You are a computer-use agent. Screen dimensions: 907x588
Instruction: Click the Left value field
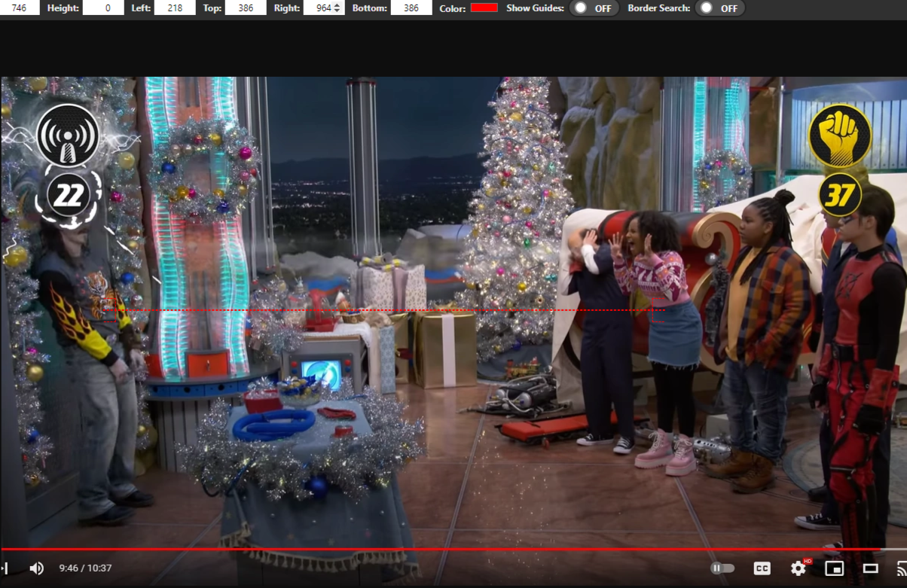pyautogui.click(x=174, y=8)
